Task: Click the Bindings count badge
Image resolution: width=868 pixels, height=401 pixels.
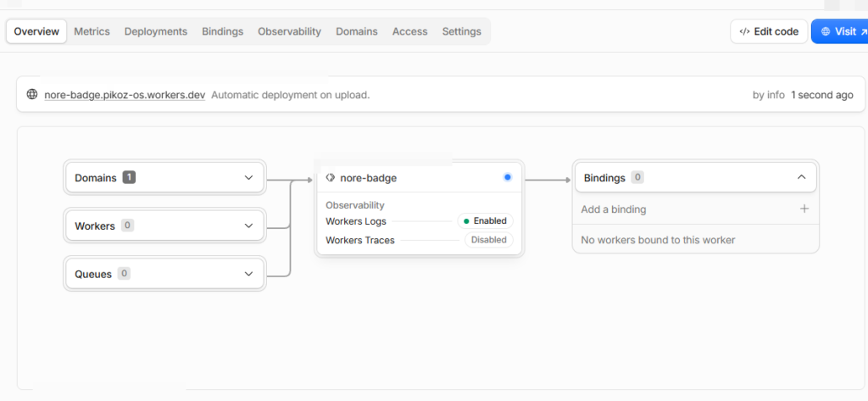Action: tap(637, 178)
